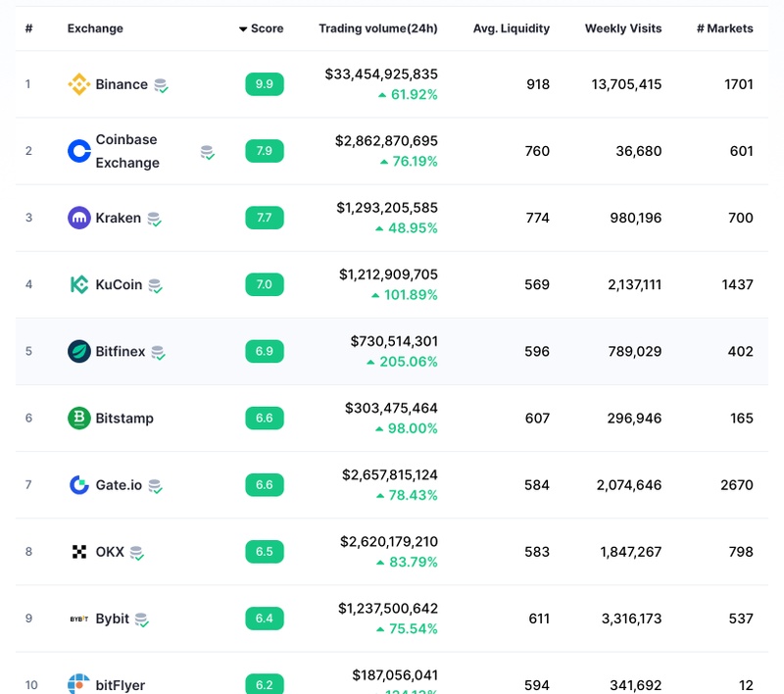Click Bitstamp's 6.6 score badge
This screenshot has width=784, height=694.
tap(265, 418)
